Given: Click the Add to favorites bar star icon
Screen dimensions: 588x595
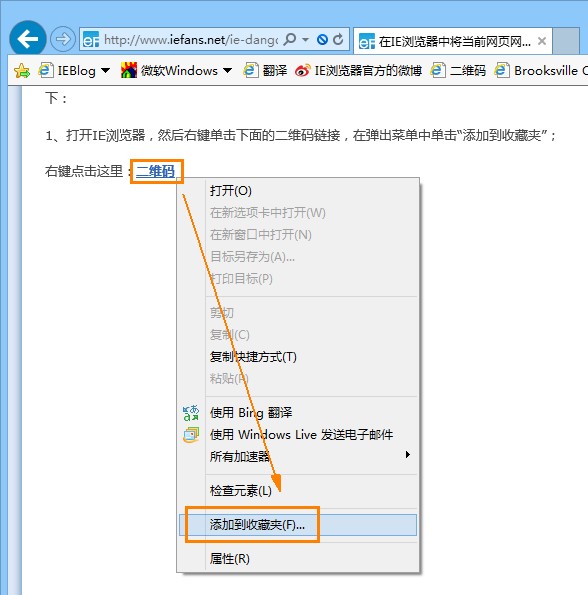Looking at the screenshot, I should (22, 71).
